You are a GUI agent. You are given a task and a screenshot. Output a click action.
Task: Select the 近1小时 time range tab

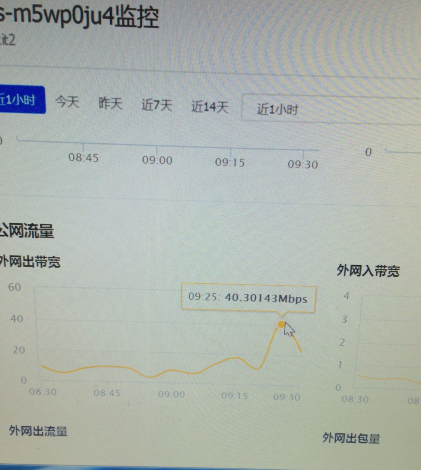pyautogui.click(x=21, y=100)
